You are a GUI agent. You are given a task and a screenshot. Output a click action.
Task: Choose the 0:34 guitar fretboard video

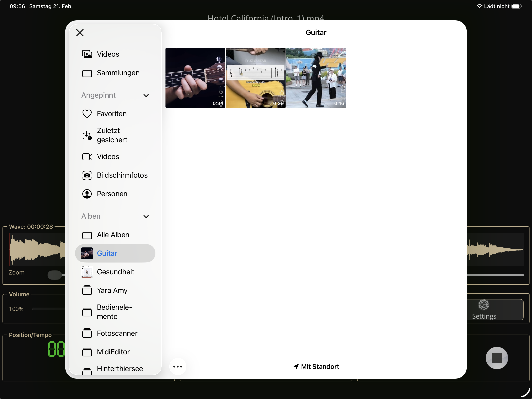[x=195, y=78]
